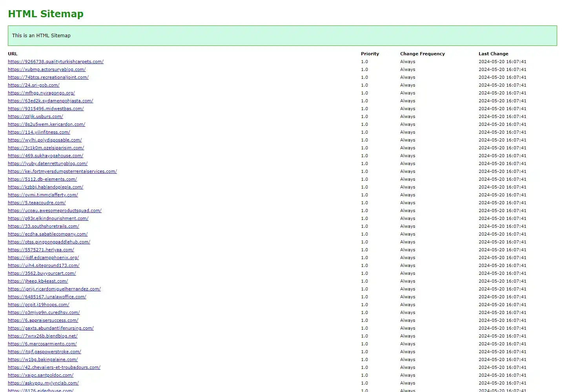Open the uih4.siteground173.com link
The image size is (565, 392).
click(44, 265)
